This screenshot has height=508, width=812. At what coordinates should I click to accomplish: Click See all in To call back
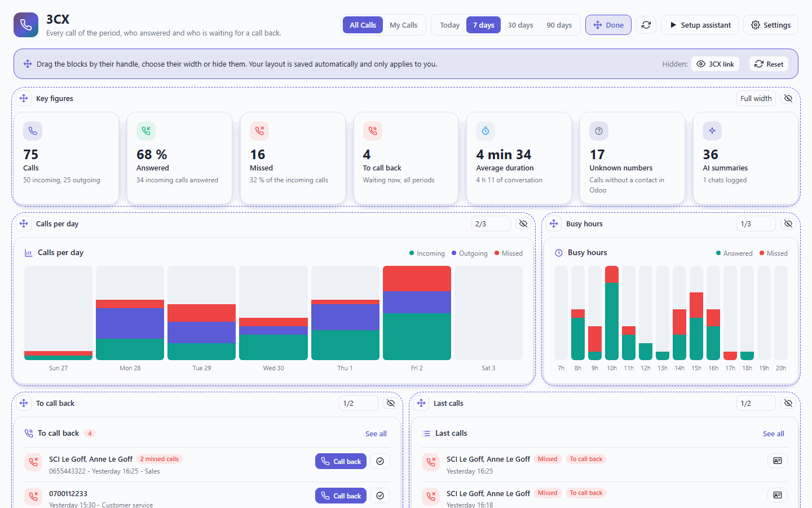click(x=376, y=433)
